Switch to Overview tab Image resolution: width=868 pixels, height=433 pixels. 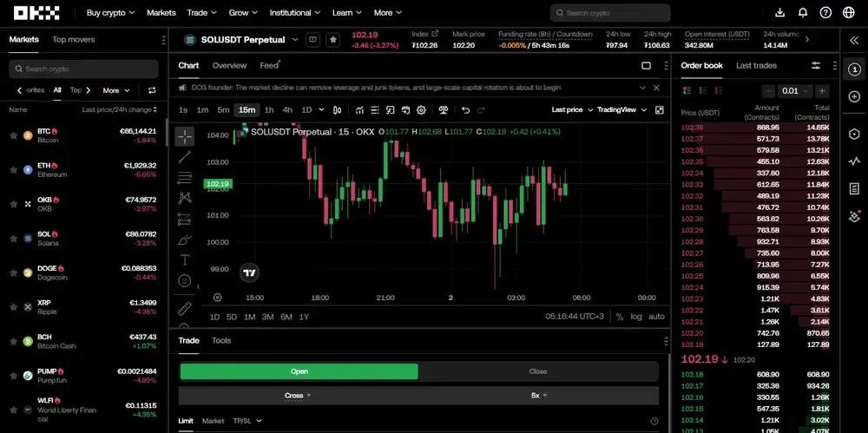(229, 65)
